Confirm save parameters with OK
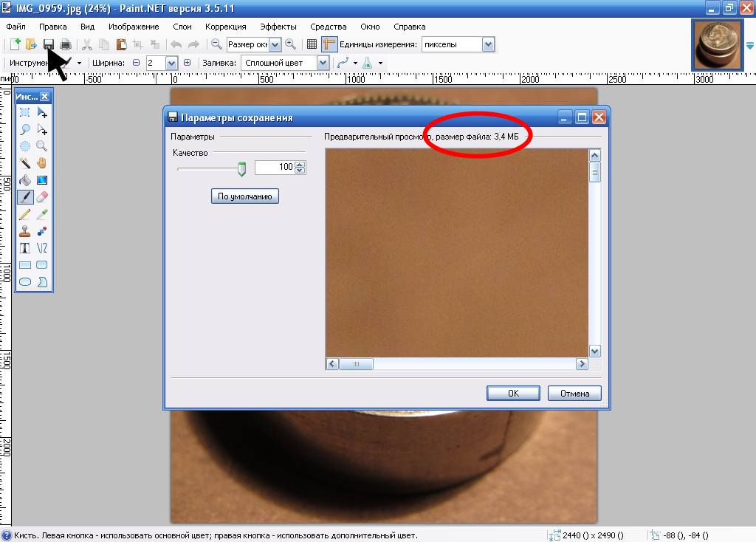756x542 pixels. (x=513, y=393)
